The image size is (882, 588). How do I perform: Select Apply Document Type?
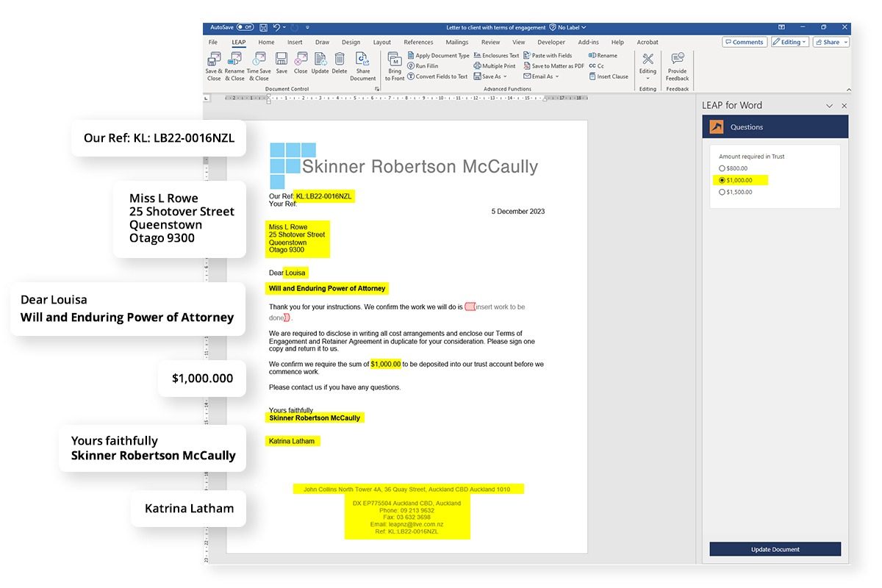point(438,56)
